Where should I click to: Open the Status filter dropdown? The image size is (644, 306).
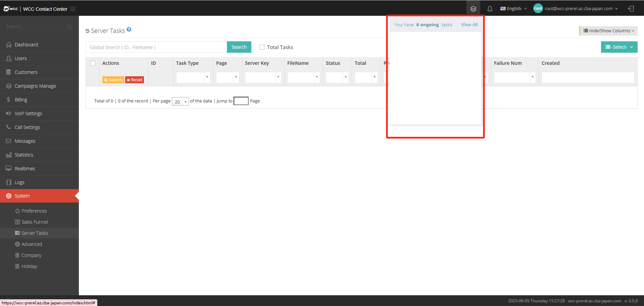337,77
